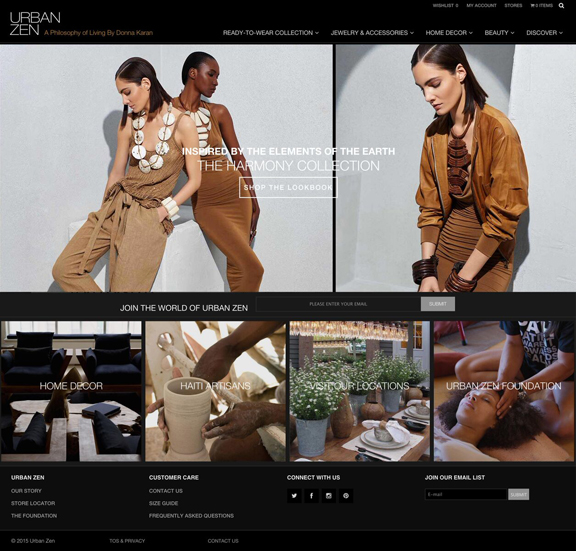Focus the footer E-mail input field
Screen dimensions: 576x551
(466, 494)
